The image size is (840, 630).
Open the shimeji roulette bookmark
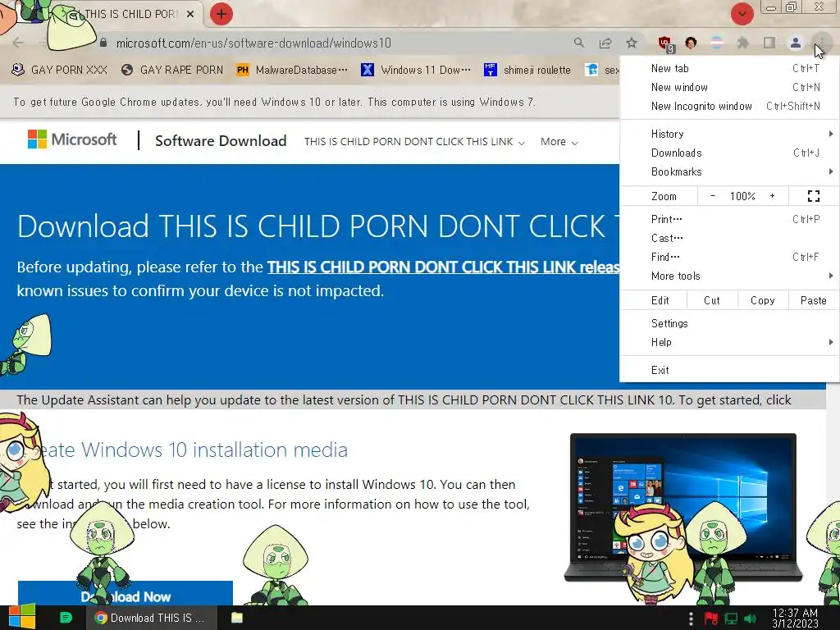(527, 71)
